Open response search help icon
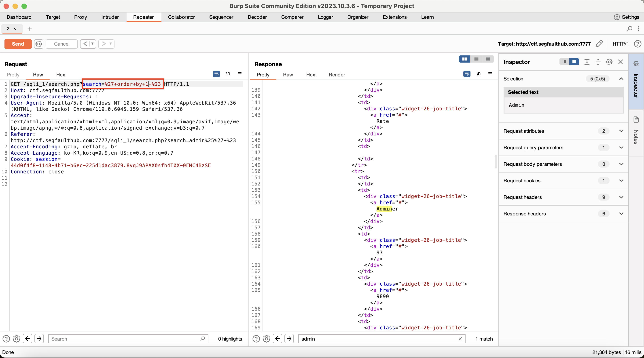 [x=256, y=339]
